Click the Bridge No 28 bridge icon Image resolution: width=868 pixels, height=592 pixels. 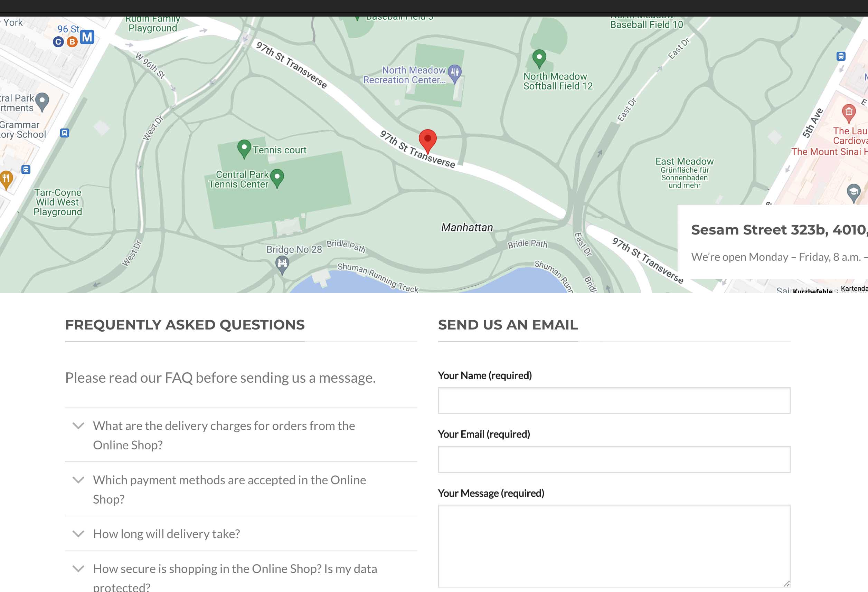tap(282, 265)
